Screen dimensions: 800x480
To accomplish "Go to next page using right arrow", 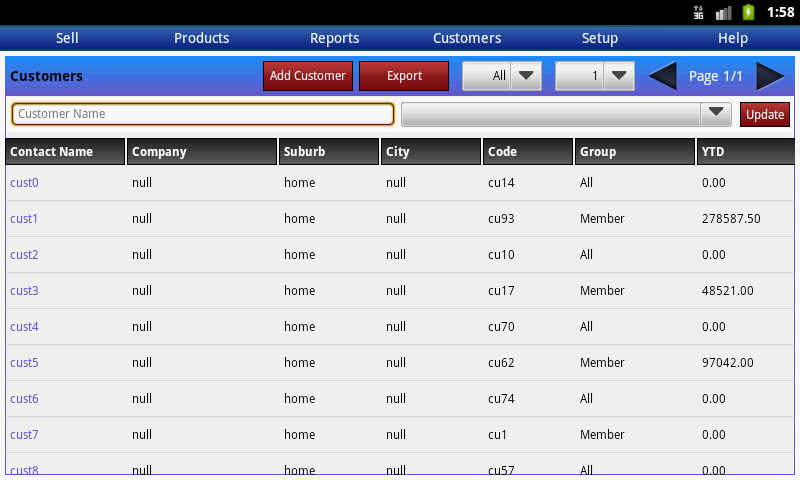I will click(x=770, y=76).
